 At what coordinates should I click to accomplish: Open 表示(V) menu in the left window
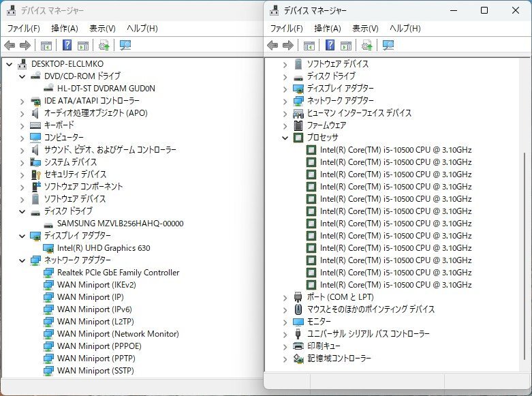[x=102, y=28]
